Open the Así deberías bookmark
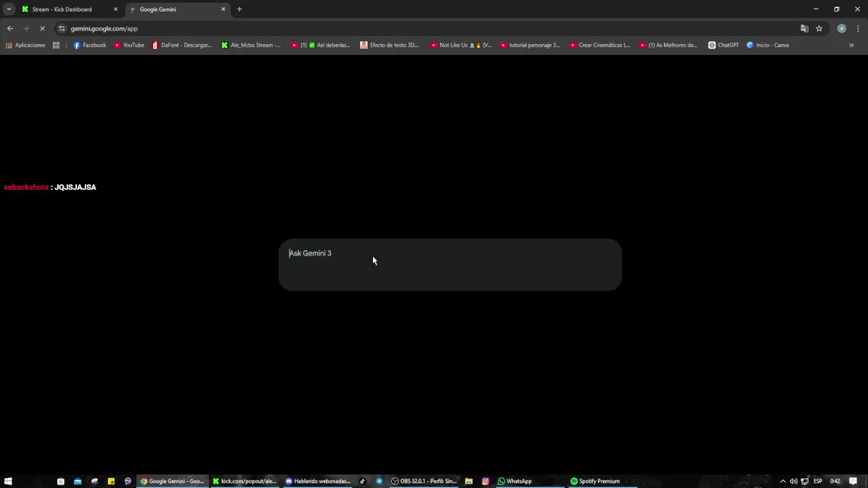 click(321, 45)
